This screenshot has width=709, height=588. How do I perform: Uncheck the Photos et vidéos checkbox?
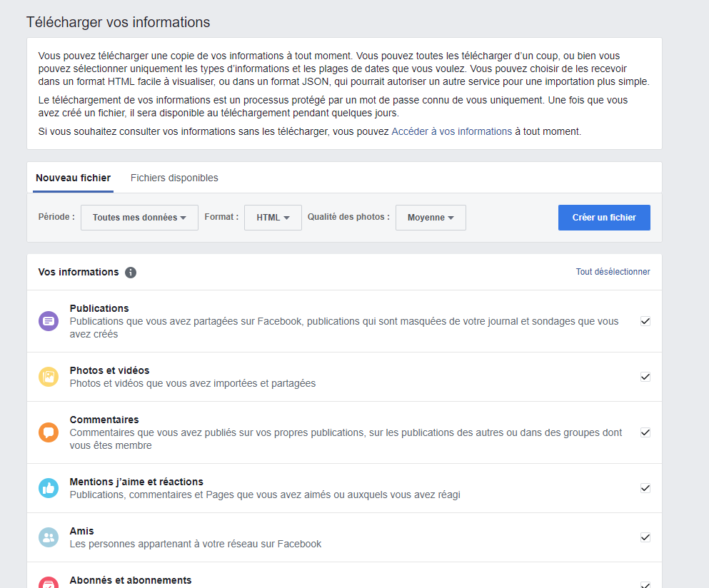tap(645, 377)
